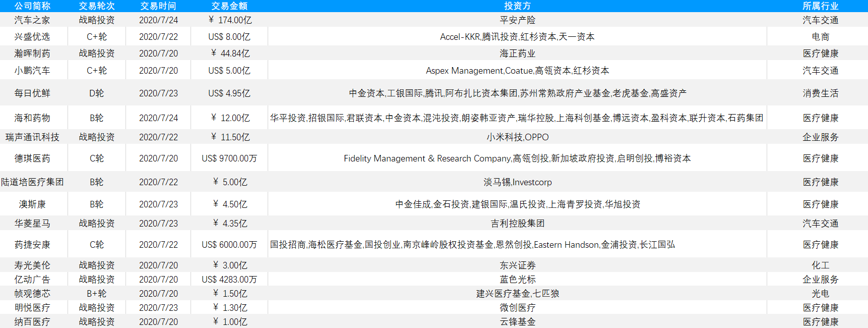Viewport: 868px width, 328px height.
Task: Click 汽车之家's 2020/7/24 date cell
Action: coord(158,20)
